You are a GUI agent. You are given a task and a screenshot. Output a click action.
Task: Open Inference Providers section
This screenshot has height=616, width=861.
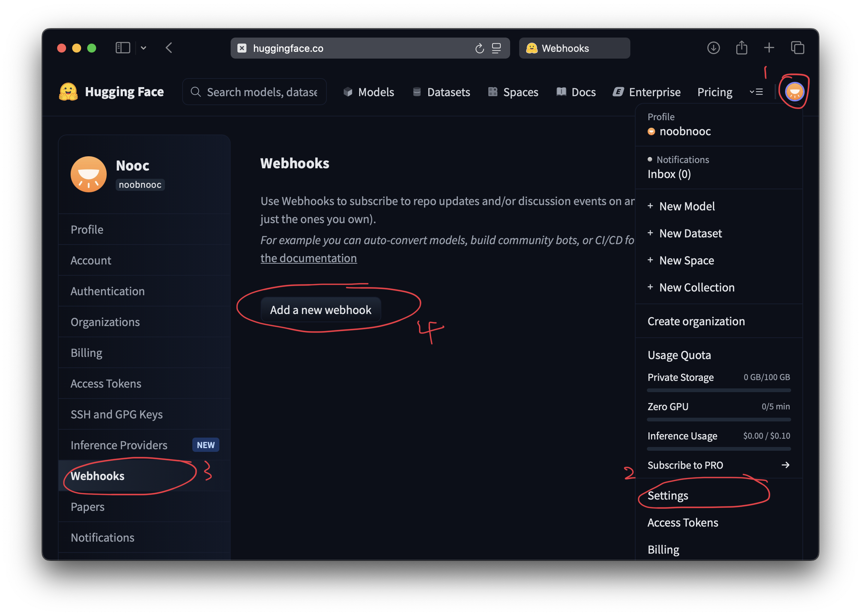145,445
